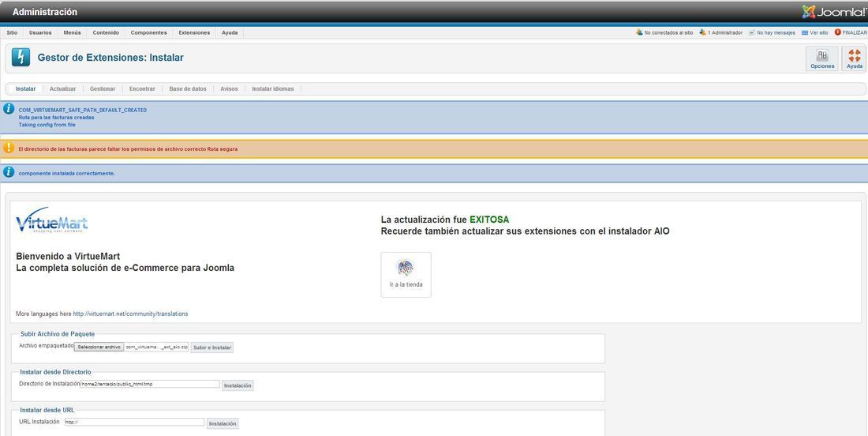Switch to the 'Base de datos' tab

point(188,88)
